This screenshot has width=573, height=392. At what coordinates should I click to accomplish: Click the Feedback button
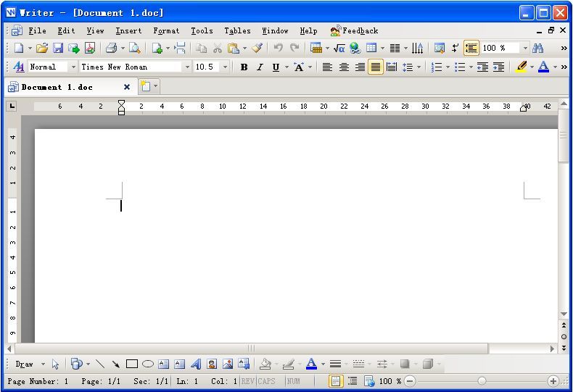(x=354, y=30)
